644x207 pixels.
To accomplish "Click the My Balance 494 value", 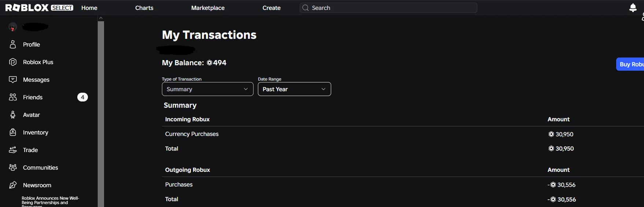I will coord(220,63).
